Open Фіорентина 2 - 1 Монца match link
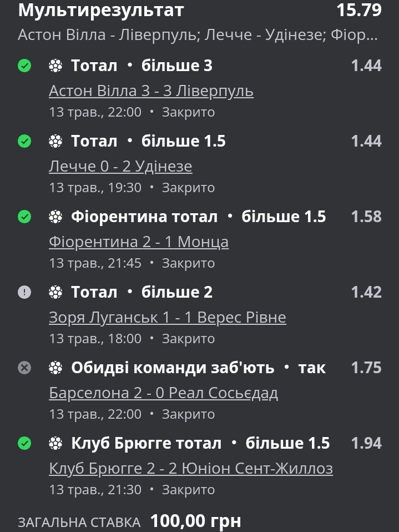The width and height of the screenshot is (399, 532). click(139, 242)
